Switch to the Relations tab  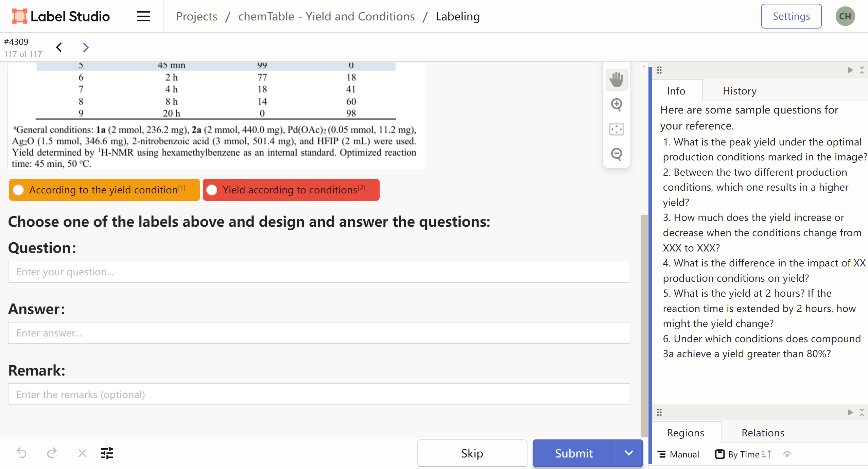tap(763, 433)
